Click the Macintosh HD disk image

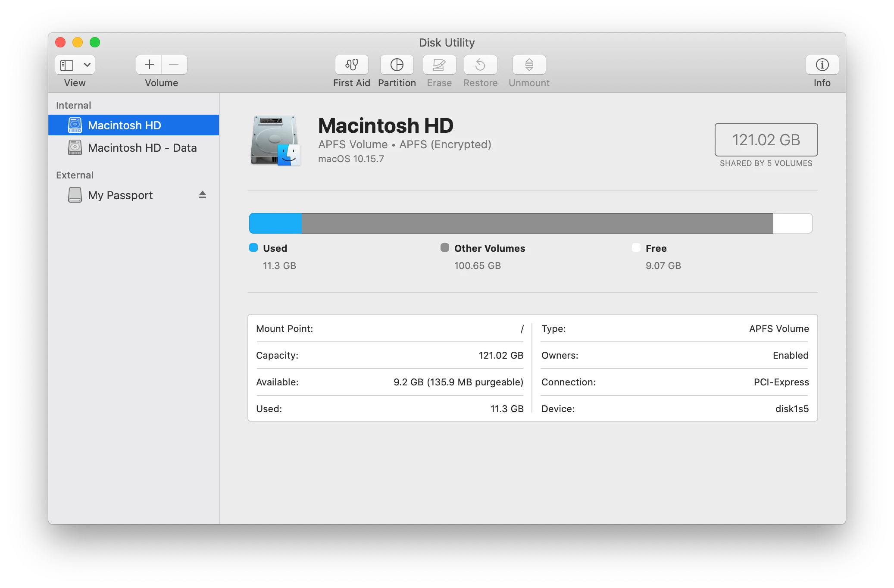pyautogui.click(x=275, y=141)
